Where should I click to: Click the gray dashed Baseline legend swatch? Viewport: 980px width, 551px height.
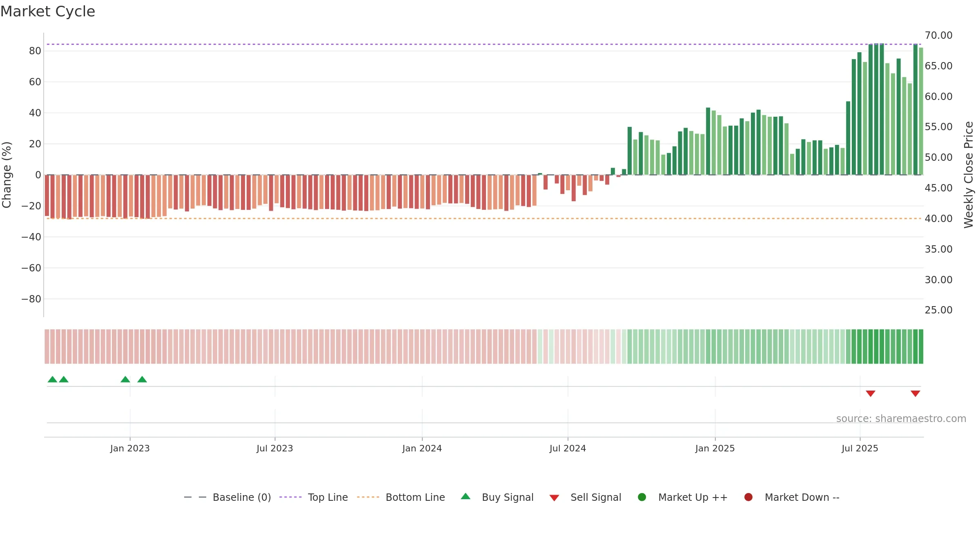(x=195, y=497)
